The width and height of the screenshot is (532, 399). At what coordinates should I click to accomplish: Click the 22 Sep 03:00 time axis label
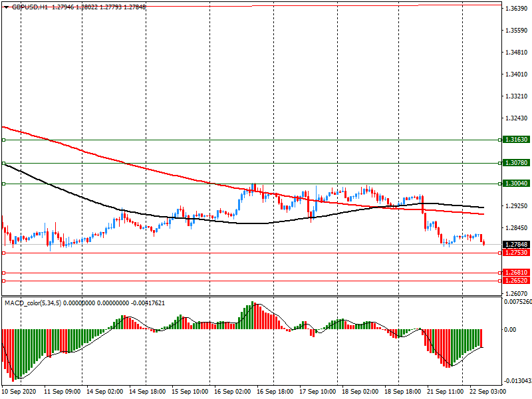[487, 392]
